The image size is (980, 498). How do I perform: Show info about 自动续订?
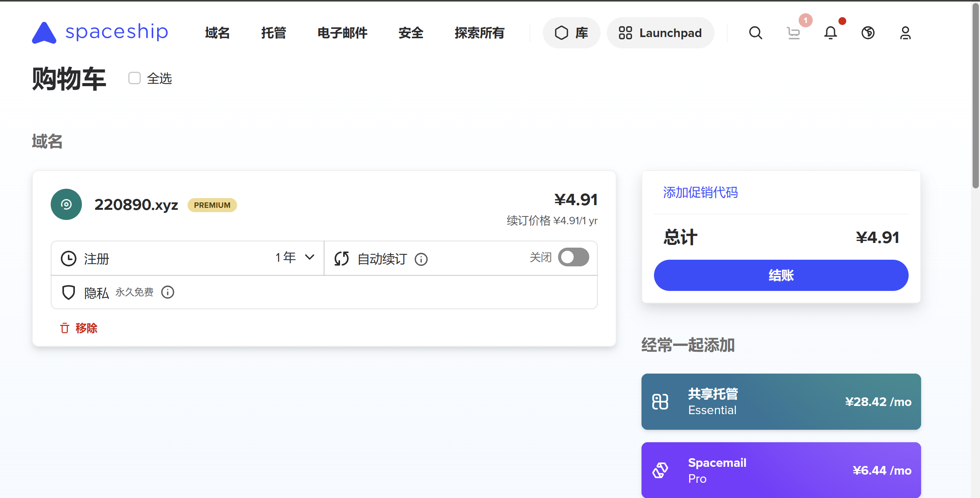(x=421, y=259)
